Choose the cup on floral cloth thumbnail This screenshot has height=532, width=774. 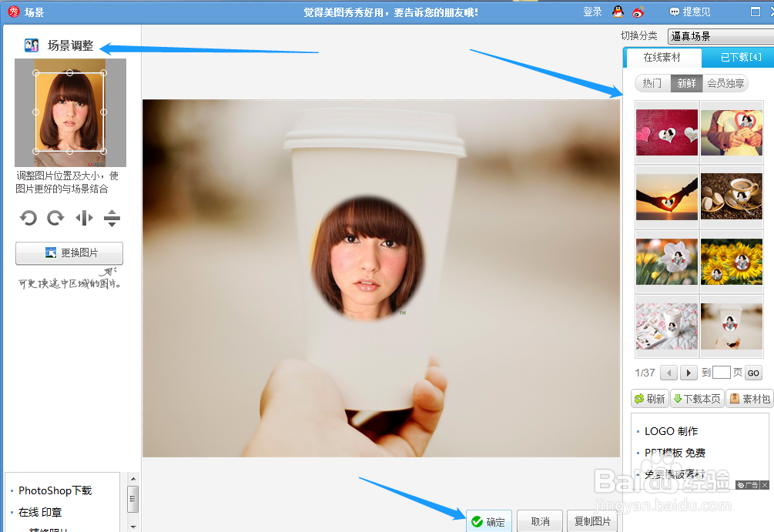(667, 326)
